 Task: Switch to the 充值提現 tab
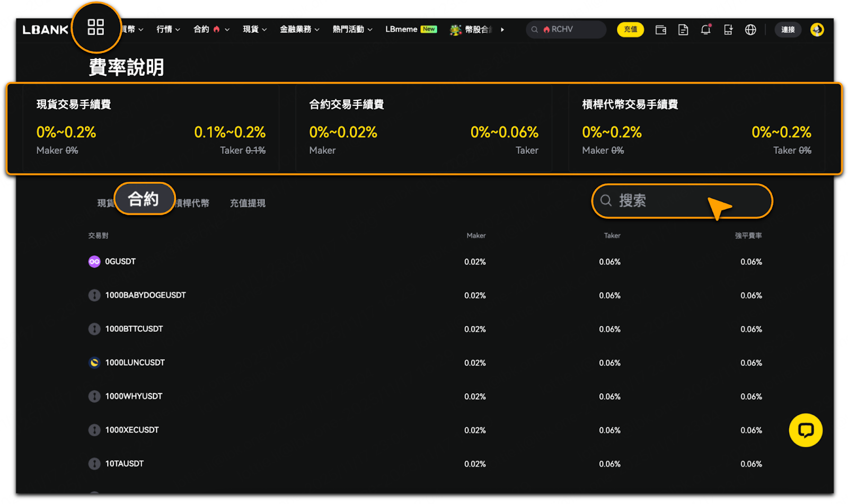tap(248, 203)
